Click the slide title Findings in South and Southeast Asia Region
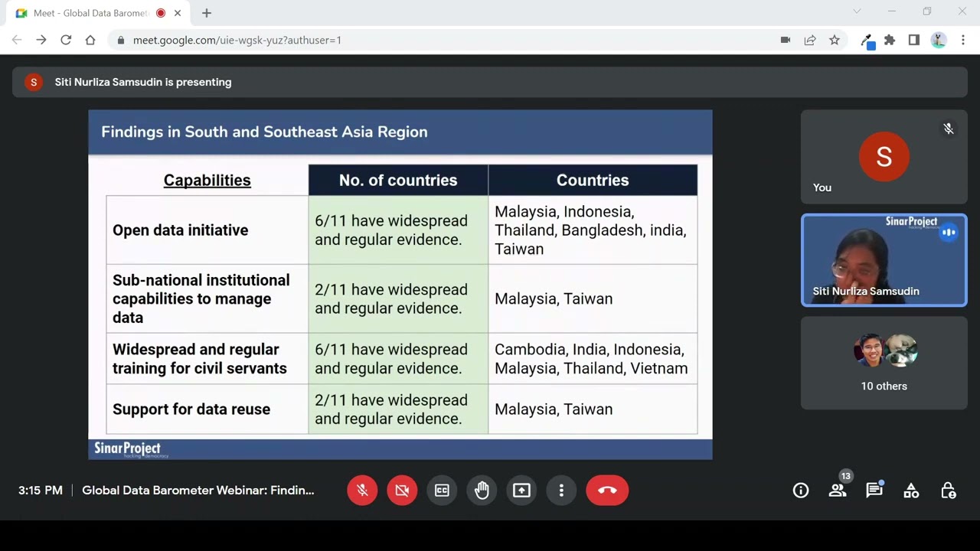Viewport: 980px width, 551px height. coord(264,132)
